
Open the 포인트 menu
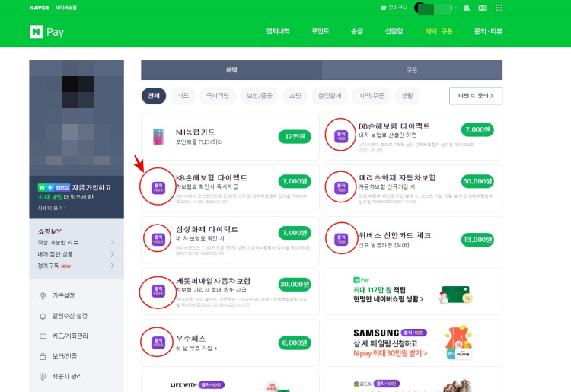(321, 31)
